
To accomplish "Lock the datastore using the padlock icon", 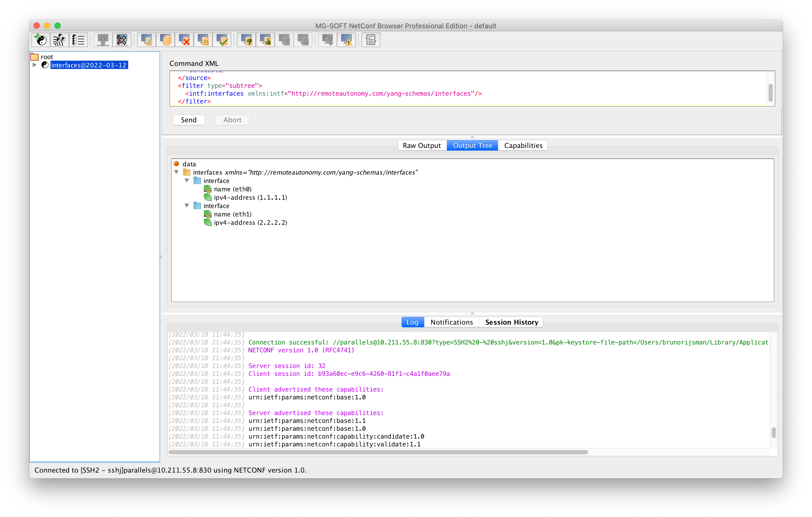I will [x=203, y=39].
